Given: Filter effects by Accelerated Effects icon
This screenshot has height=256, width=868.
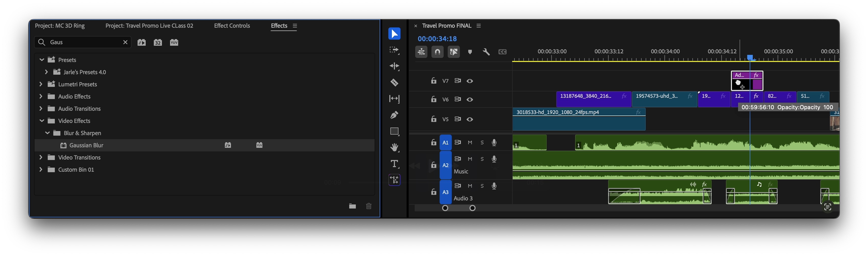Looking at the screenshot, I should pos(142,42).
